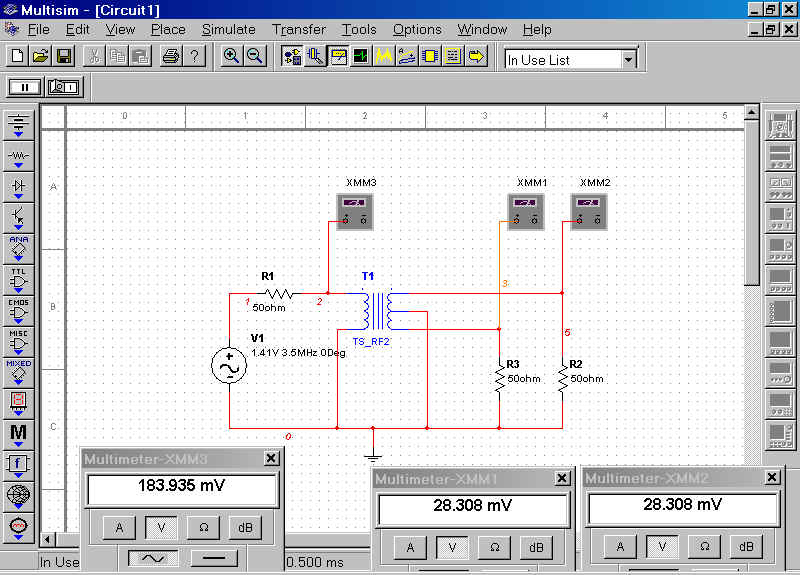
Task: Open the Transistors component group
Action: 19,216
